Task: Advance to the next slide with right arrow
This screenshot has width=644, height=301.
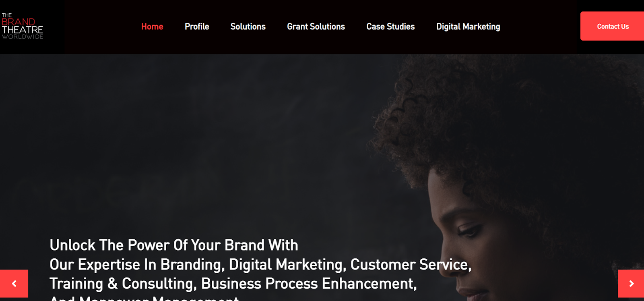Action: pyautogui.click(x=631, y=284)
